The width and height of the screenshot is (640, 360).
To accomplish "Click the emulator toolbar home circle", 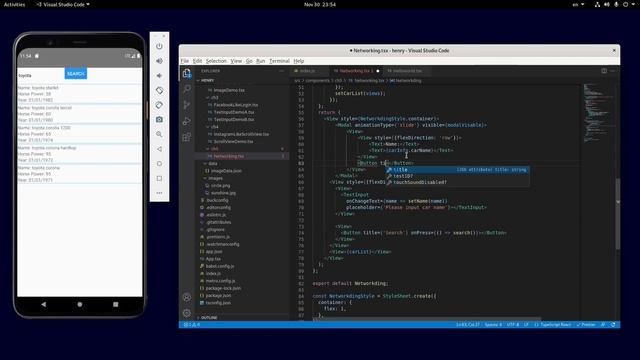I will pos(159,164).
